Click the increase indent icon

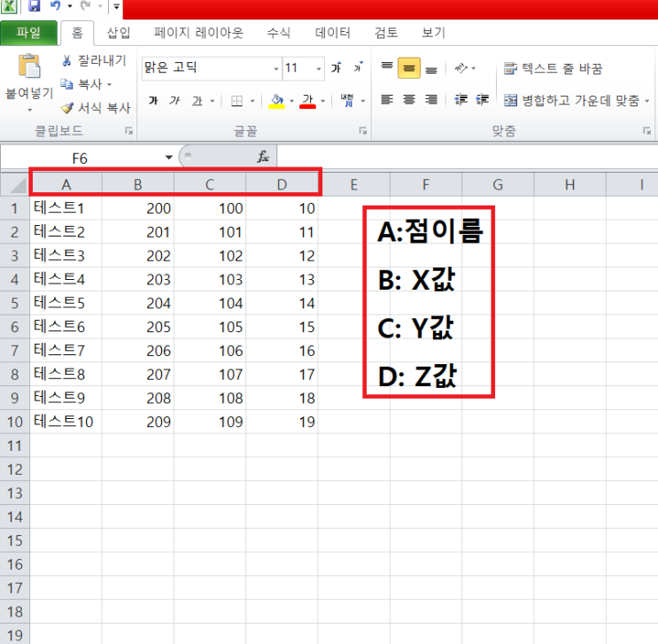pyautogui.click(x=482, y=99)
